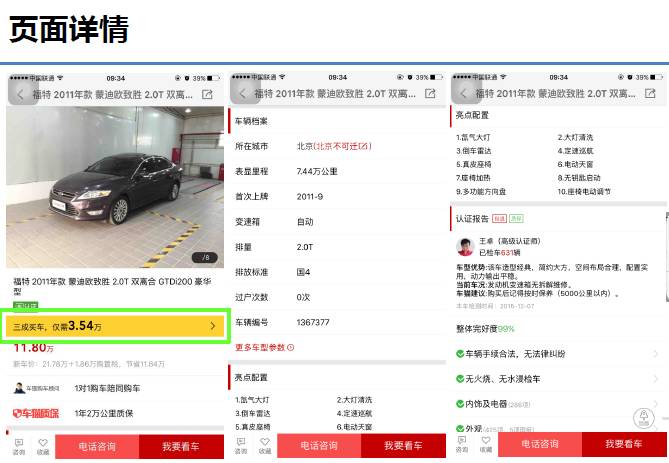Tap 9.多功能方向盘 in third screen
Image resolution: width=669 pixels, height=463 pixels.
(481, 192)
